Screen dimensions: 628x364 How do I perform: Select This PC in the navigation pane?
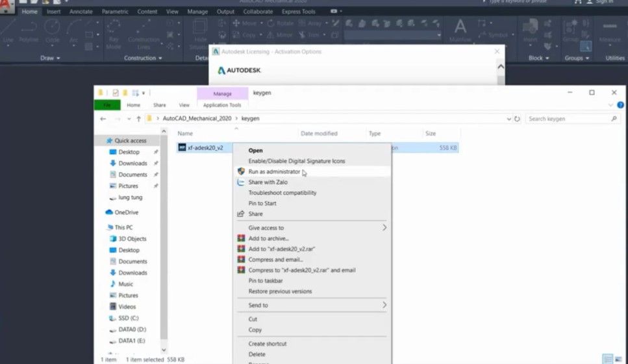coord(123,227)
